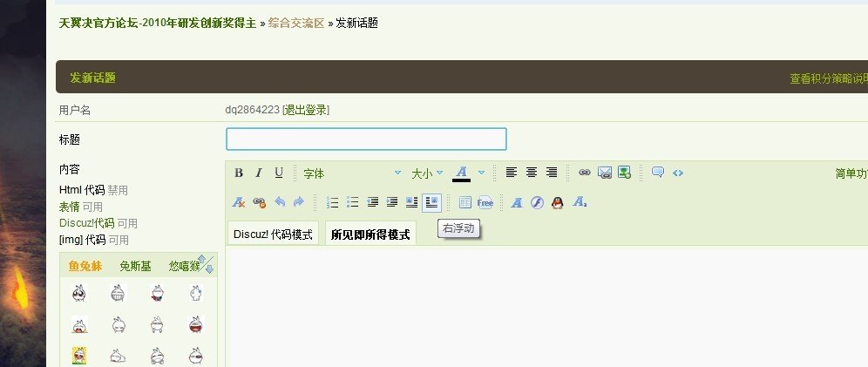The image size is (868, 367).
Task: Insert the yellow-background rabbit emoticon
Action: coord(79,356)
